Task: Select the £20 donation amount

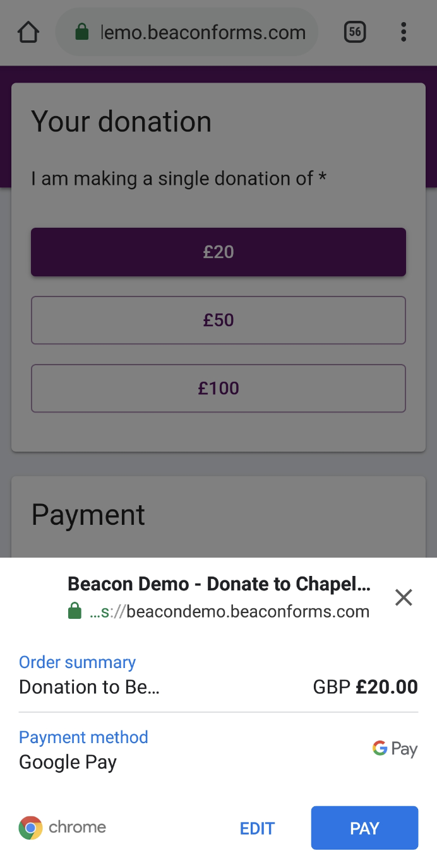Action: click(x=218, y=252)
